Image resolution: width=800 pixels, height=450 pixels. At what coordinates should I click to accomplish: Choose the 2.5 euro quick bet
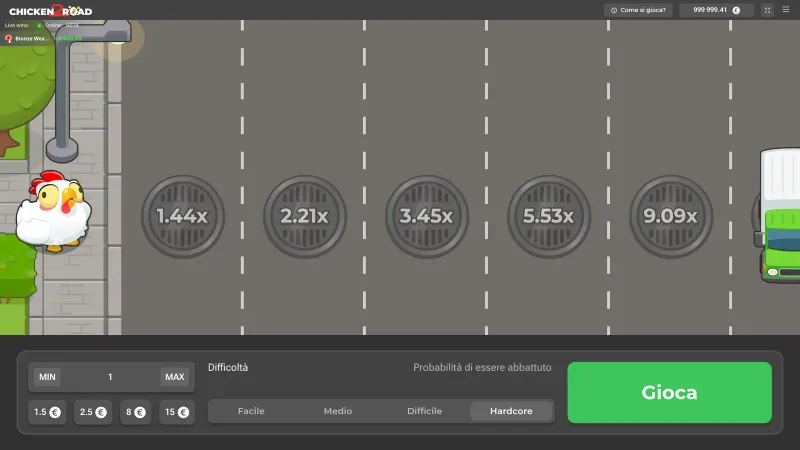tap(93, 412)
